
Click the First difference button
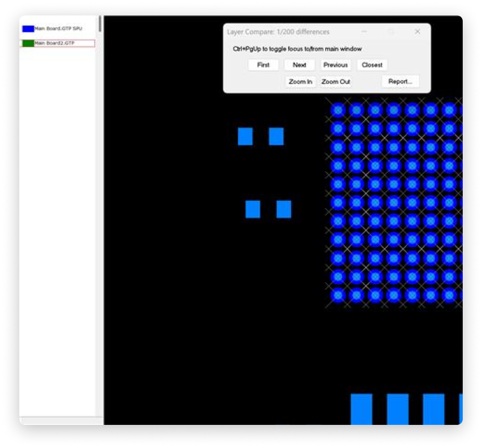(x=263, y=65)
